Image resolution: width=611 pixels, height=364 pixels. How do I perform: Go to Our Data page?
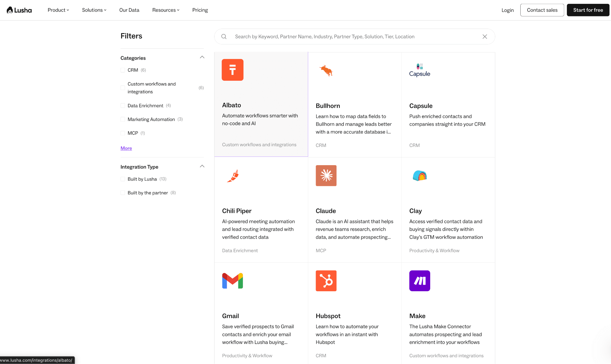tap(129, 10)
